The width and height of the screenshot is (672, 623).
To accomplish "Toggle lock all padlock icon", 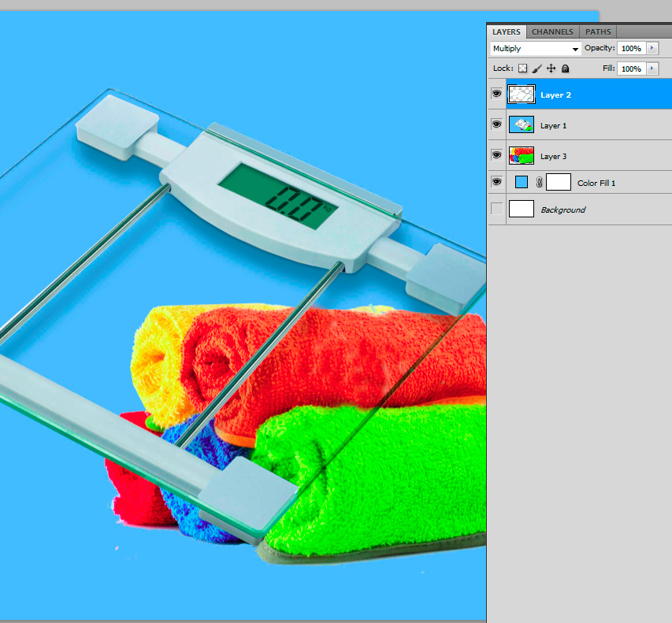I will tap(566, 69).
